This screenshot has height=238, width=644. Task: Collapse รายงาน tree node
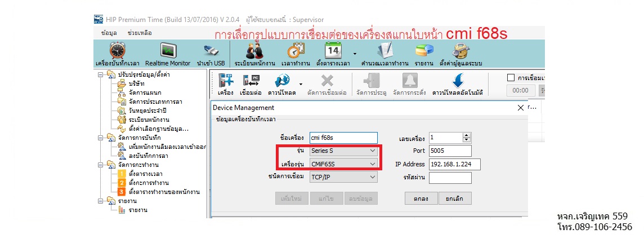tap(100, 201)
